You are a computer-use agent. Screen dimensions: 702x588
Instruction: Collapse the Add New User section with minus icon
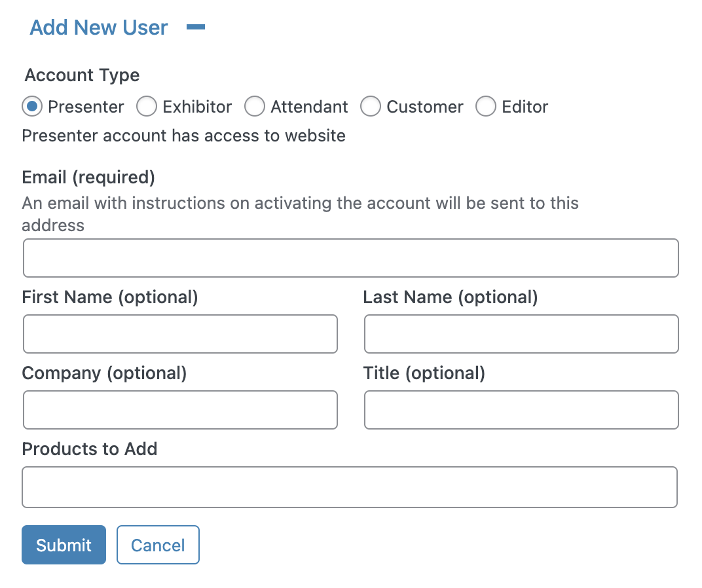point(196,28)
